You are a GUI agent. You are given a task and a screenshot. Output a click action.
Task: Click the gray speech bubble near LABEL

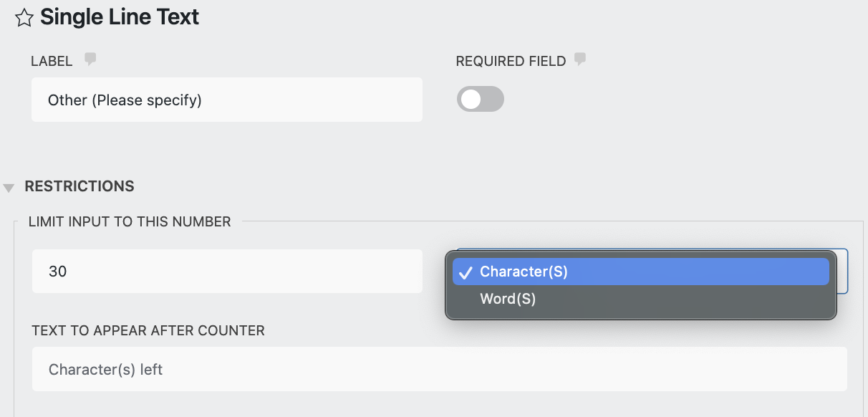[90, 59]
